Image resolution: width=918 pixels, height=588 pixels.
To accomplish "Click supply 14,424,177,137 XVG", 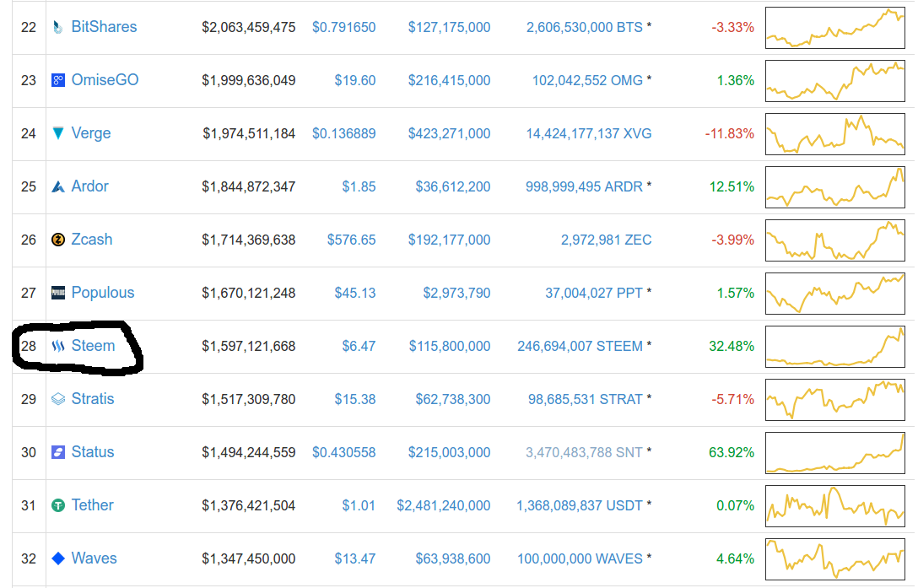I will pos(589,133).
